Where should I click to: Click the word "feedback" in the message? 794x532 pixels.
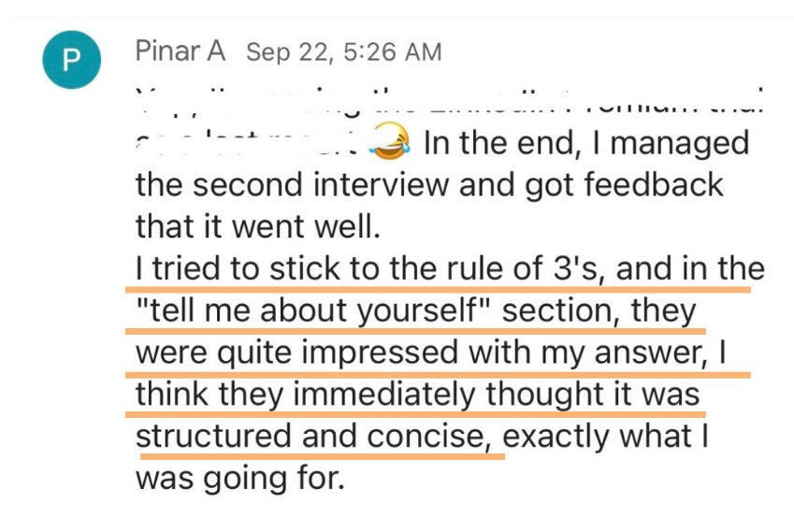tap(654, 184)
